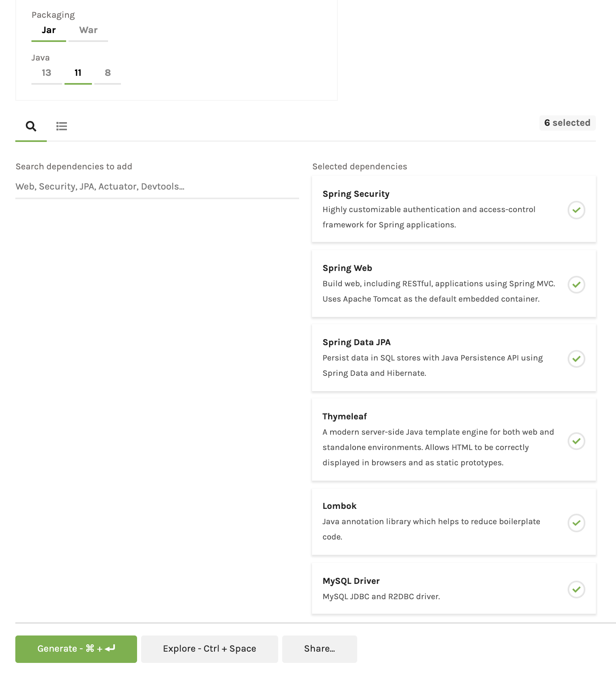Focus the dependency search input field

click(x=157, y=187)
